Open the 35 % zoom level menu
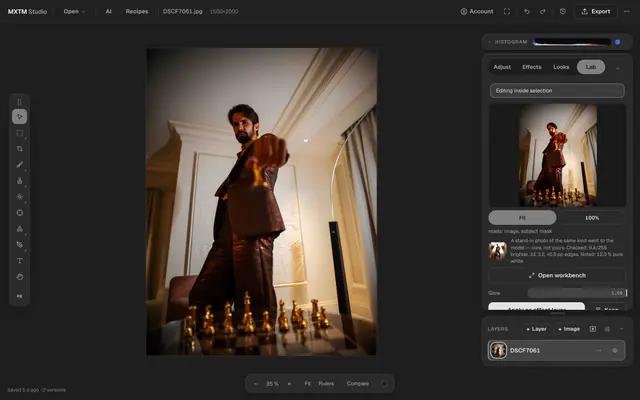This screenshot has width=640, height=400. (272, 384)
